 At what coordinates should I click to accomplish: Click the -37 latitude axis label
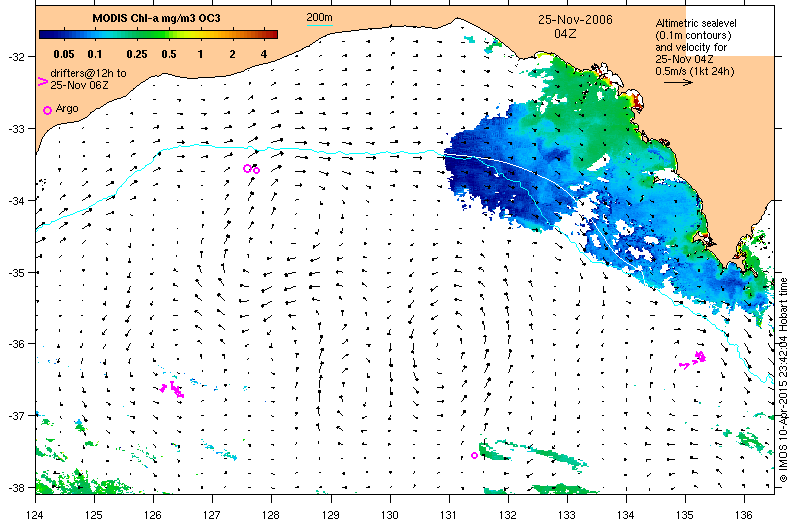pyautogui.click(x=15, y=415)
